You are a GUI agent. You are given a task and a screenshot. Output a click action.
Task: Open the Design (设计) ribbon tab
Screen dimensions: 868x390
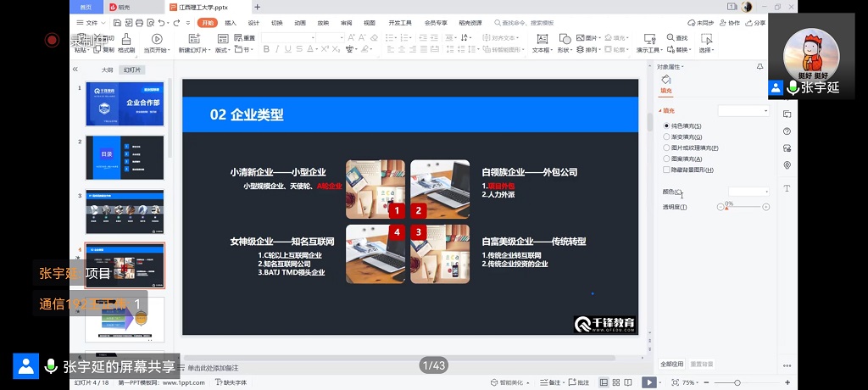click(x=253, y=23)
